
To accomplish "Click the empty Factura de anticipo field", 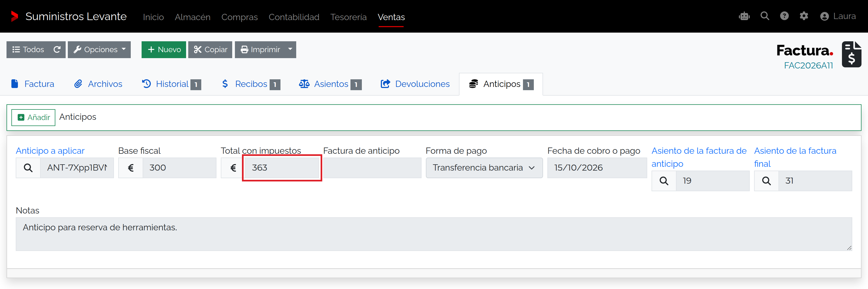I will point(372,168).
